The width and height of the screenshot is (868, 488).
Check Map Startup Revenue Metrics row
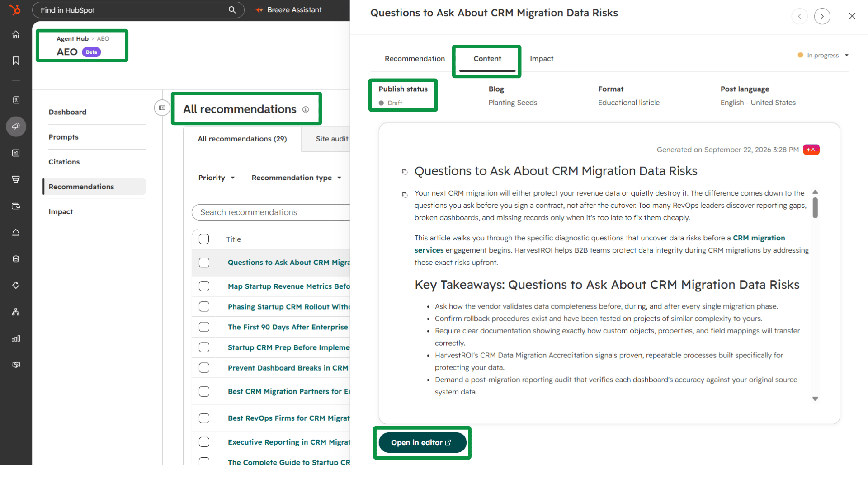[204, 286]
